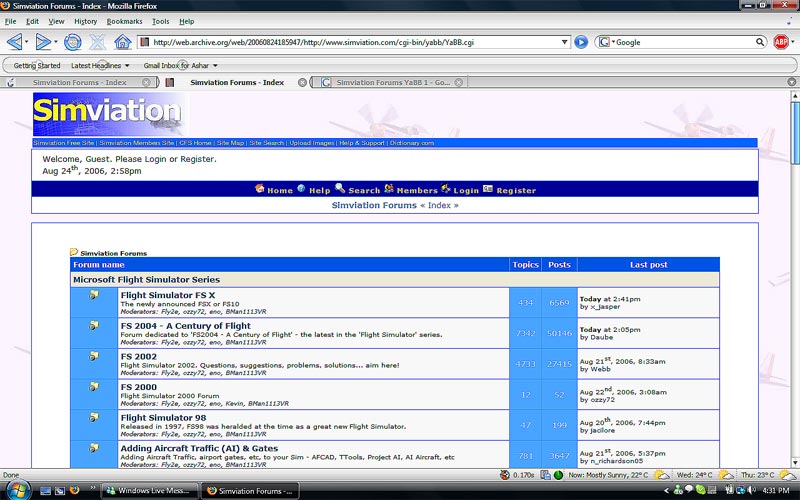The width and height of the screenshot is (800, 500).
Task: Expand the Gmail Inbox for Ashar dropdown
Action: [x=215, y=66]
